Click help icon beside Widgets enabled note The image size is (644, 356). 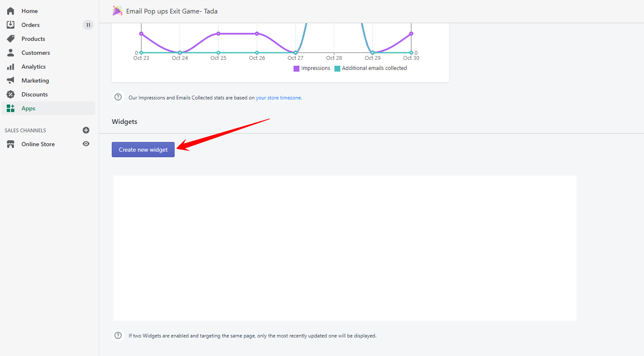pos(118,335)
